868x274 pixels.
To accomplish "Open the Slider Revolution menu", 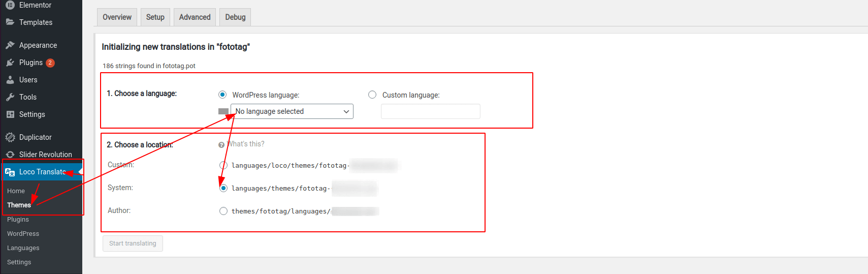I will (x=46, y=155).
